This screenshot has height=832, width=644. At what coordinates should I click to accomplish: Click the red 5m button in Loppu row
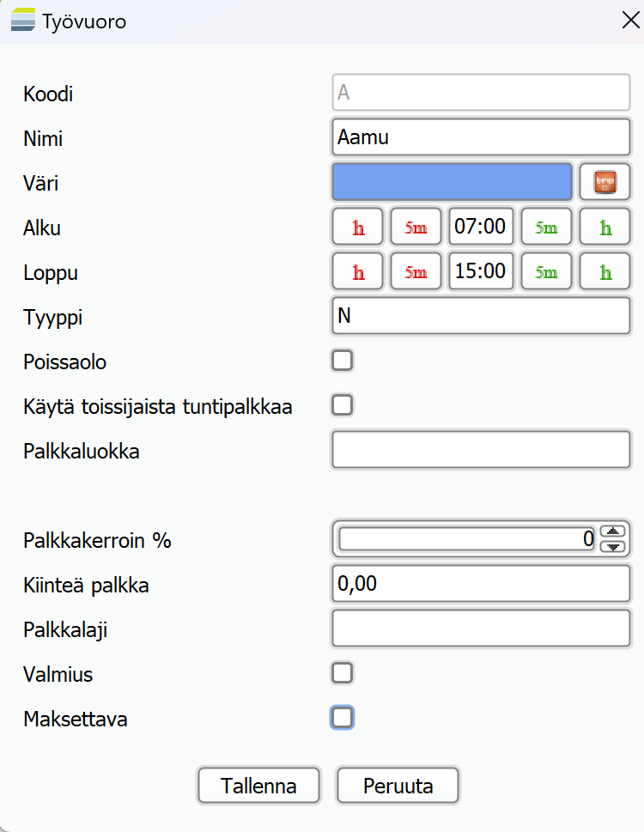pyautogui.click(x=416, y=272)
